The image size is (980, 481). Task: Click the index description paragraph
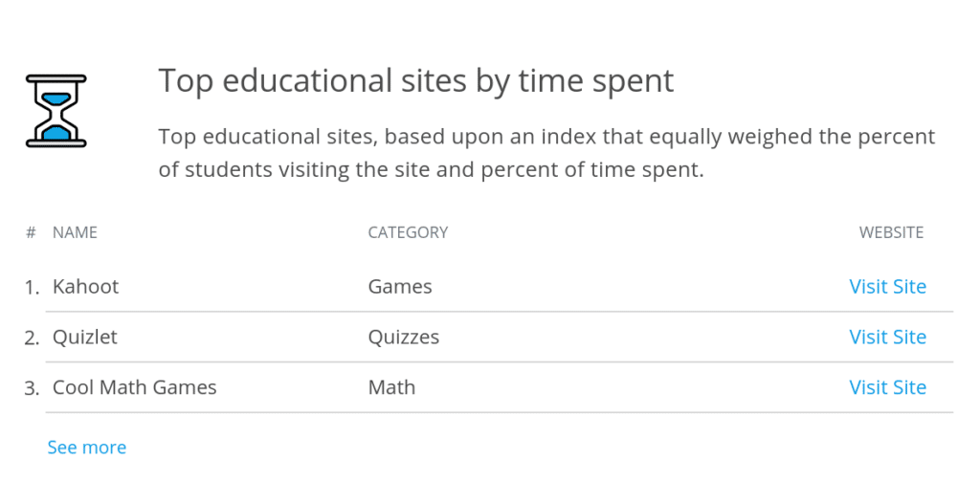click(546, 153)
